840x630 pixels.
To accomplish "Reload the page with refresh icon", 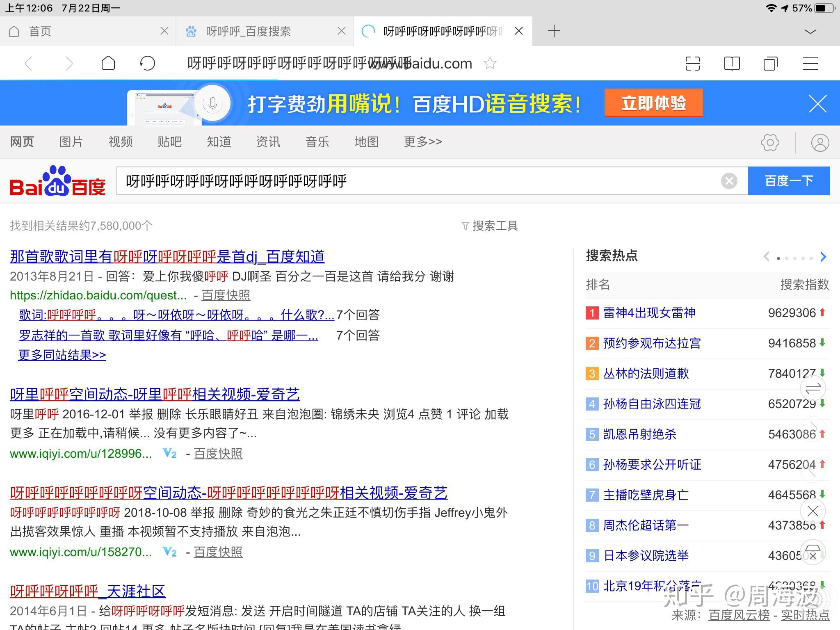I will (147, 64).
